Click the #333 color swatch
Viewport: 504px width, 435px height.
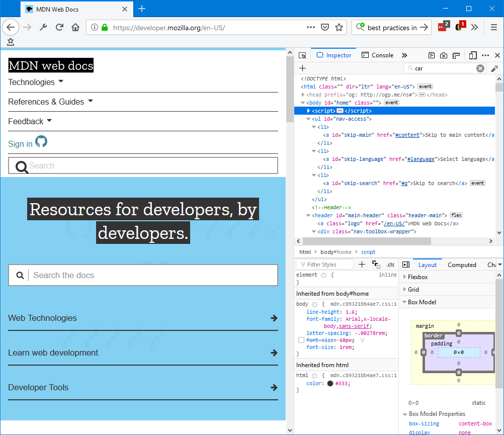(x=330, y=383)
